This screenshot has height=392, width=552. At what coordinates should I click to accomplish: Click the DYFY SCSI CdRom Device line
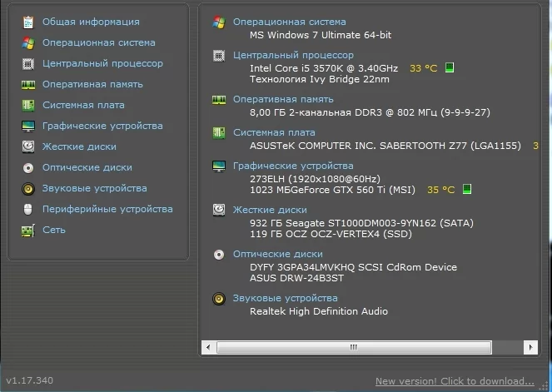(353, 267)
